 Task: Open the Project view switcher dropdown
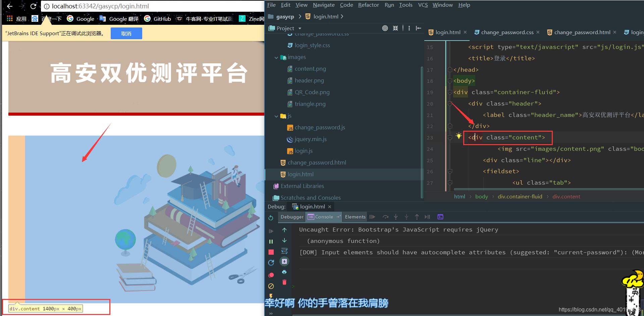click(x=300, y=28)
